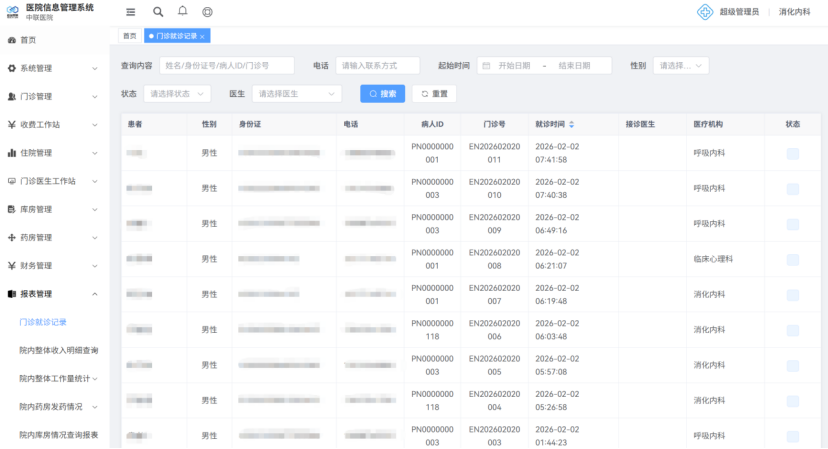Open notifications bell icon
This screenshot has width=828, height=449.
(x=182, y=12)
